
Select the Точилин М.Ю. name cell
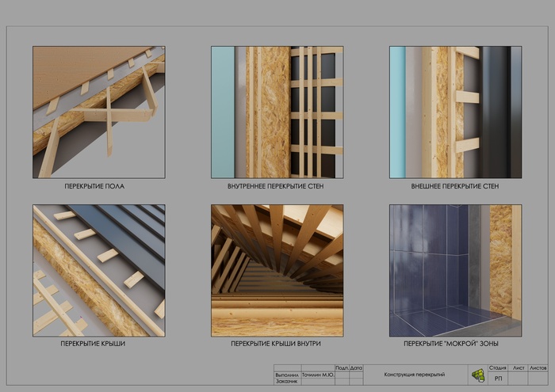[316, 375]
